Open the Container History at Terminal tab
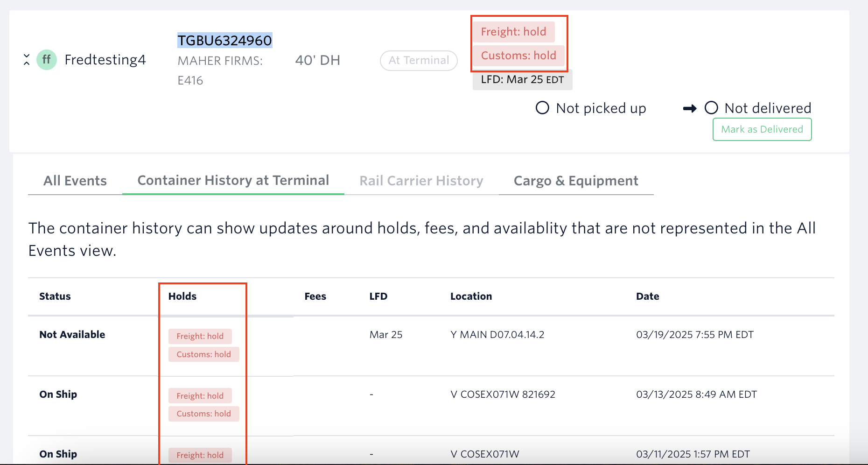 (233, 180)
